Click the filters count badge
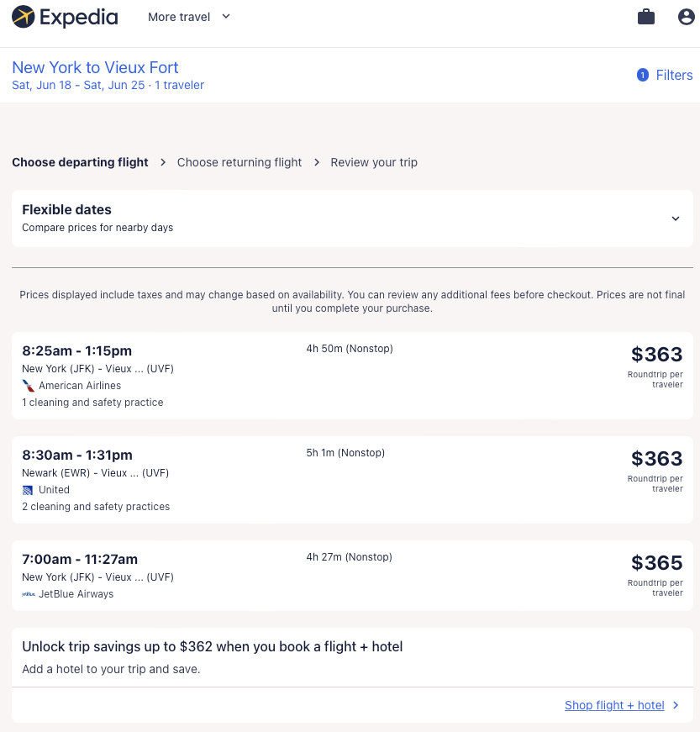This screenshot has height=732, width=700. pyautogui.click(x=643, y=75)
